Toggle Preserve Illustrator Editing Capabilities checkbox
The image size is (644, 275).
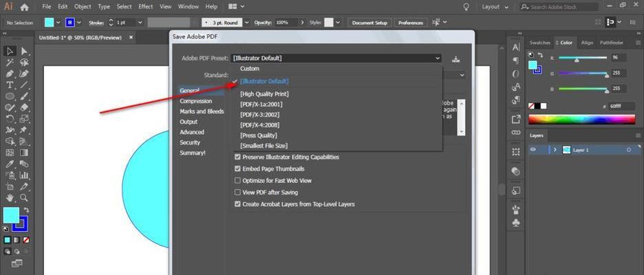click(237, 157)
